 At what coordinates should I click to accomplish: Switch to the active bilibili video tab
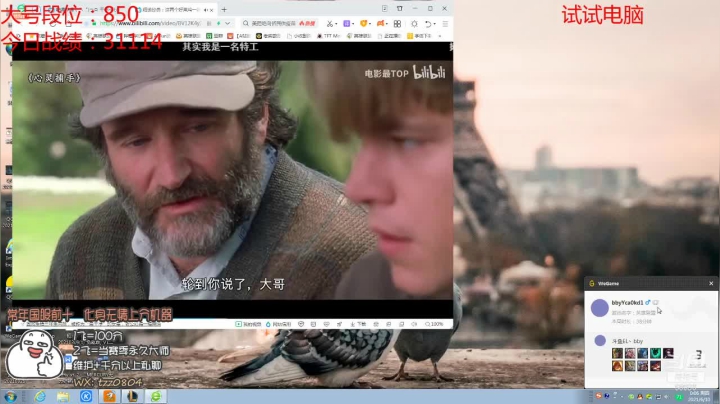(174, 9)
